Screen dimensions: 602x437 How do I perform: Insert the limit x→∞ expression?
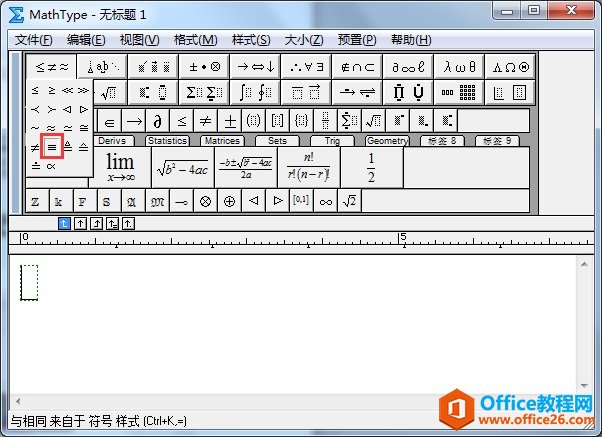pyautogui.click(x=120, y=167)
